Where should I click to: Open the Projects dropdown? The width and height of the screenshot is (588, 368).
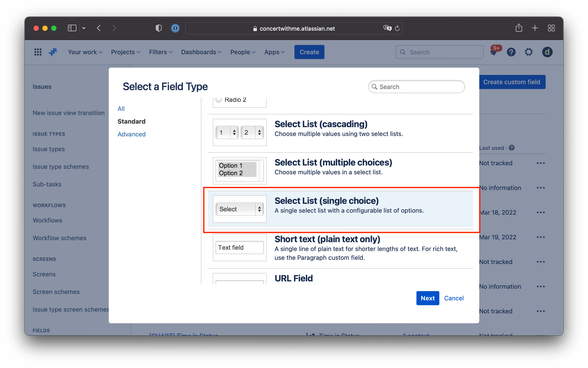point(125,52)
